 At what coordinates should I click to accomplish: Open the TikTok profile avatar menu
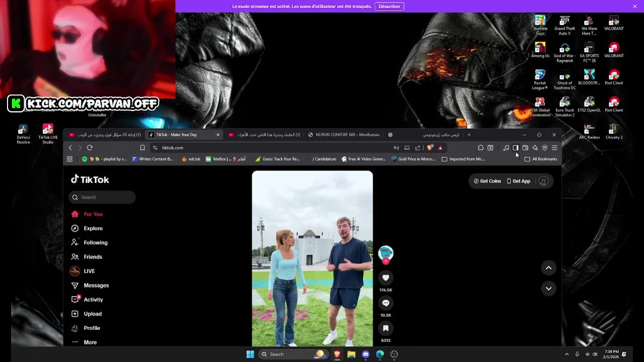tap(543, 181)
